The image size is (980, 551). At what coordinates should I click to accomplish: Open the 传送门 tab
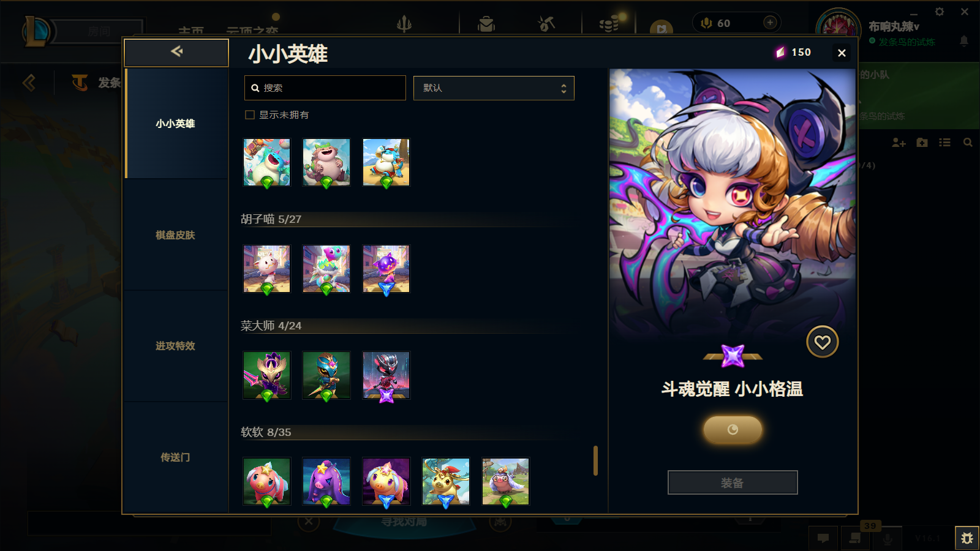[x=176, y=457]
